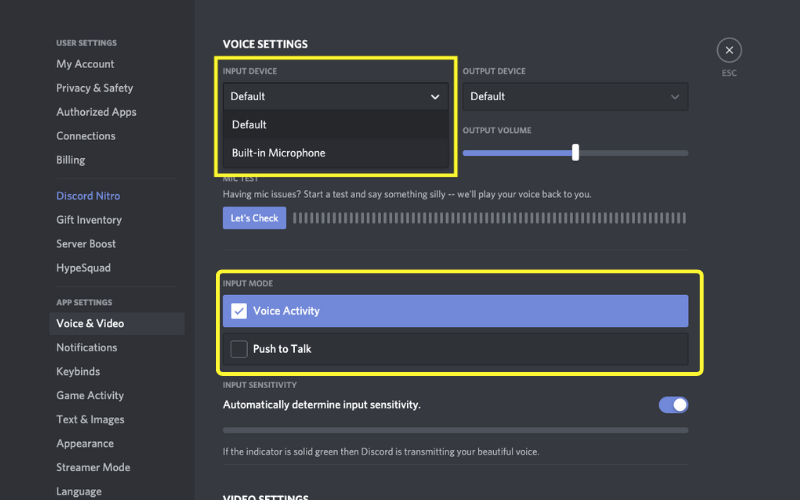
Task: Open the Appearance settings section
Action: tap(85, 444)
